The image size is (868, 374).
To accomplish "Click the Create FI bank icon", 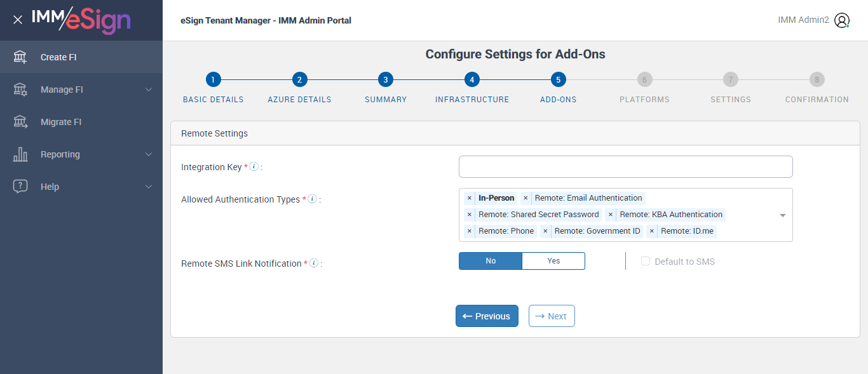I will (20, 57).
